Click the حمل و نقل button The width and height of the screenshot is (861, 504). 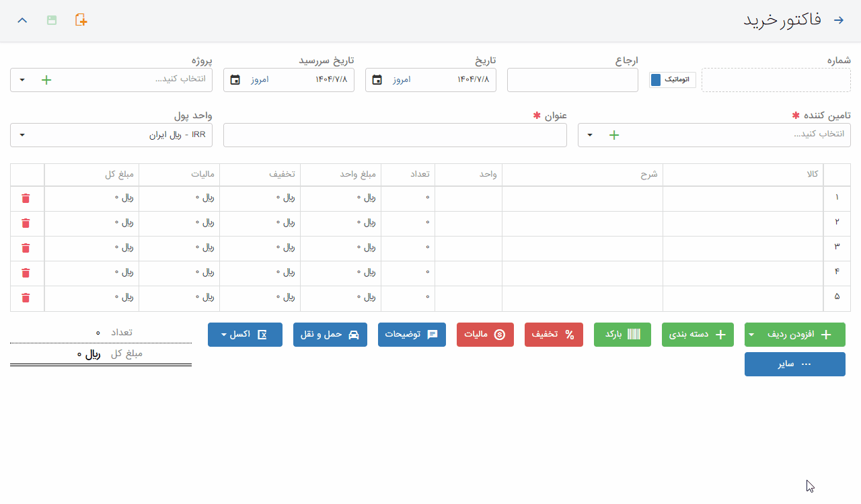click(x=330, y=335)
